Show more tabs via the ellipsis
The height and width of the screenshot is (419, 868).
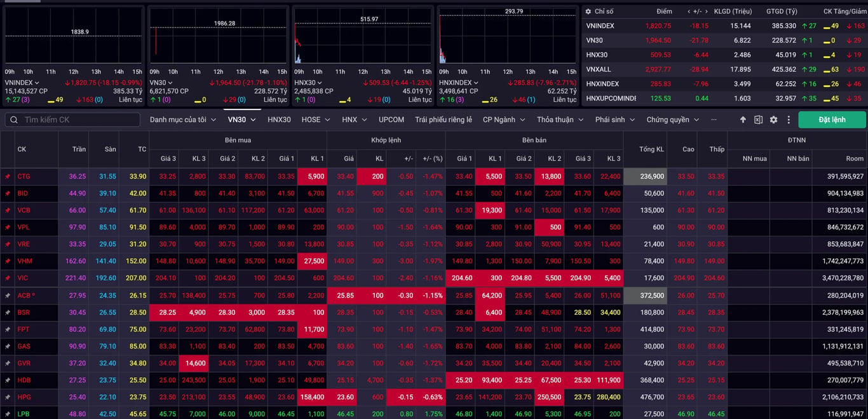click(x=714, y=120)
